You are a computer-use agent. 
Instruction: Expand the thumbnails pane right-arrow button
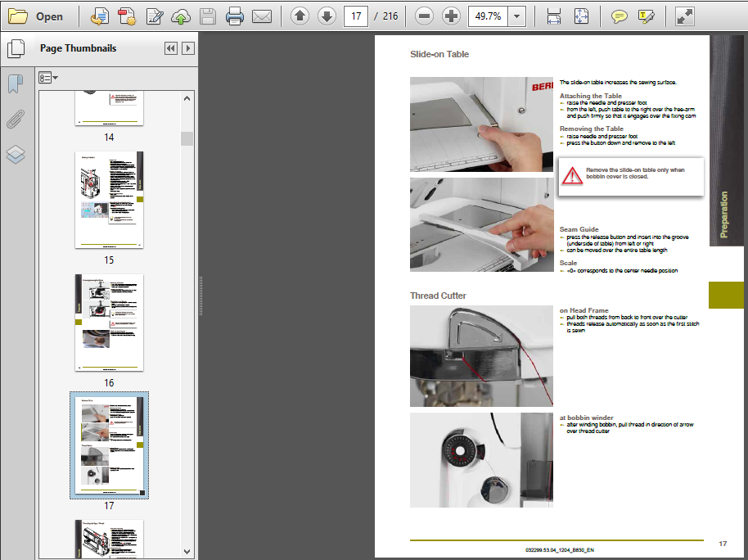pyautogui.click(x=188, y=48)
